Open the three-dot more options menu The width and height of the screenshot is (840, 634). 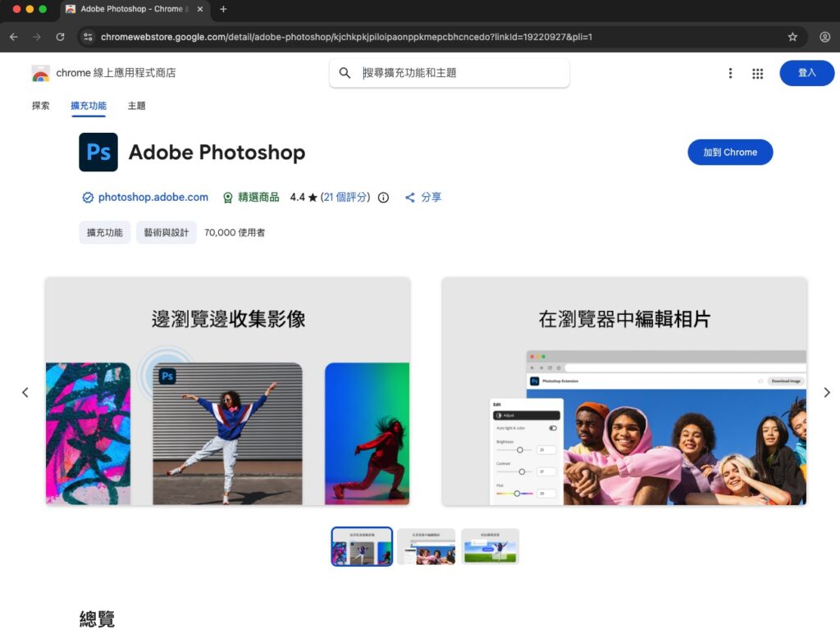tap(730, 74)
